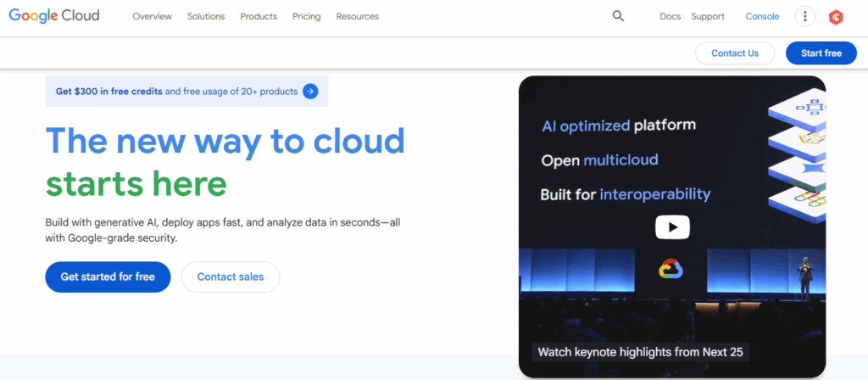868x380 pixels.
Task: Open the Support link
Action: point(708,17)
